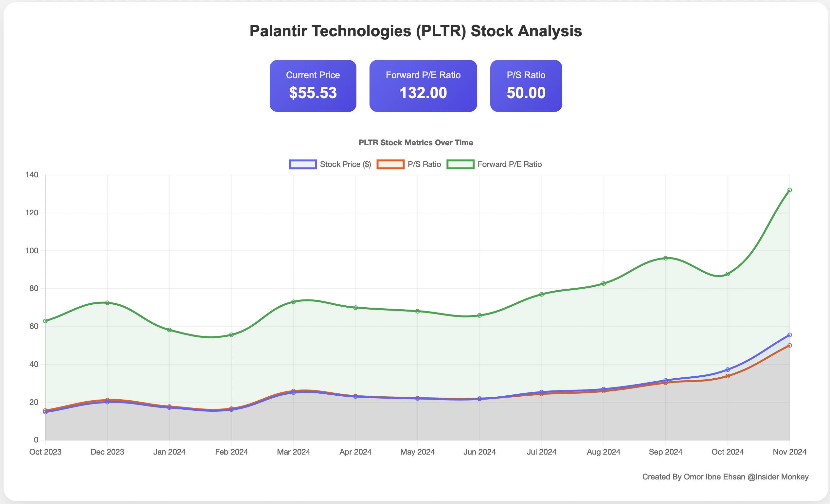The image size is (830, 504).
Task: Click Forward P/E data point at Dec 2023
Action: [107, 302]
